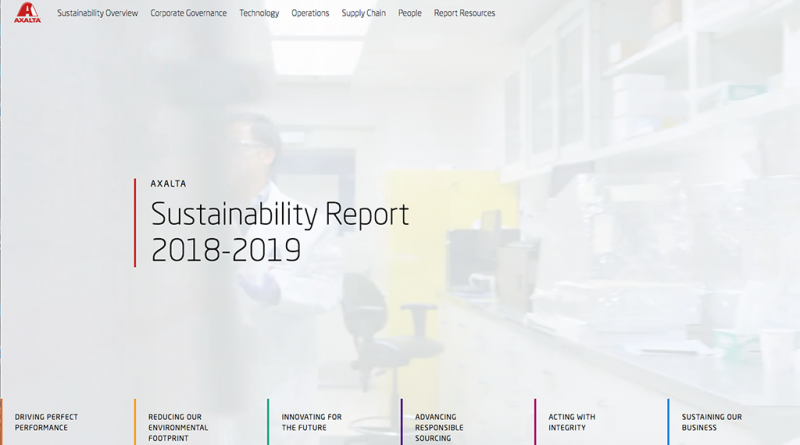Open Reducing Our Environmental Footprint link

click(x=179, y=427)
